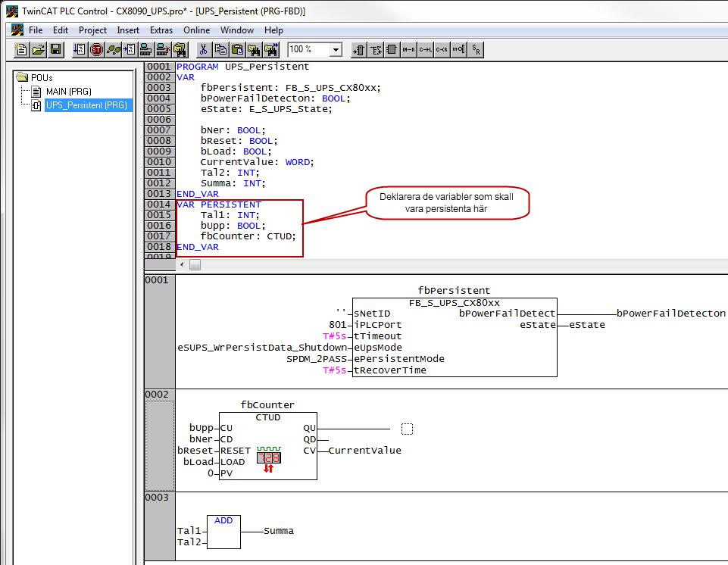Toggle breakpoint via toolbar icon
Image resolution: width=728 pixels, height=565 pixels.
[130, 49]
